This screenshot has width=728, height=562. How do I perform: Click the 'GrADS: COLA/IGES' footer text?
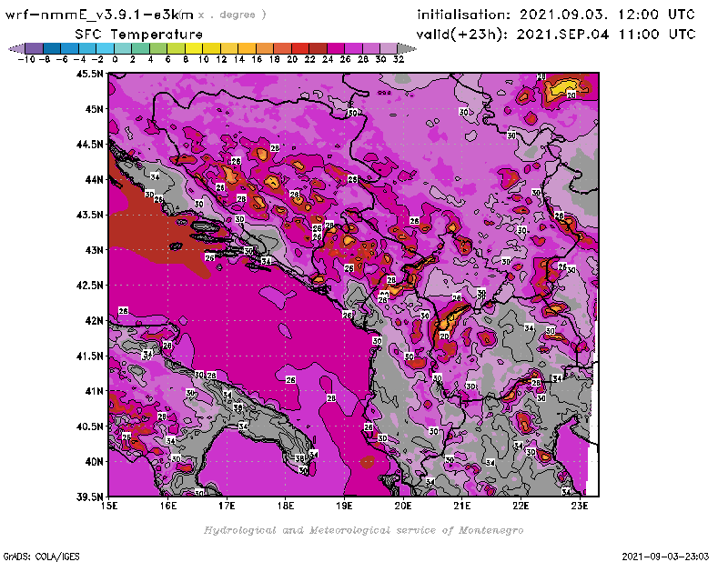[41, 557]
